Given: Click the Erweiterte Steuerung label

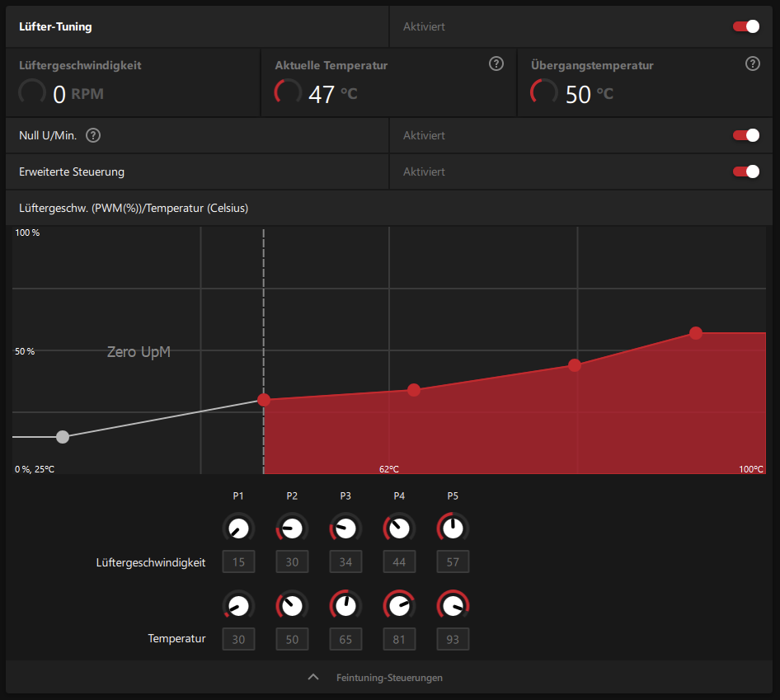Looking at the screenshot, I should click(x=72, y=171).
